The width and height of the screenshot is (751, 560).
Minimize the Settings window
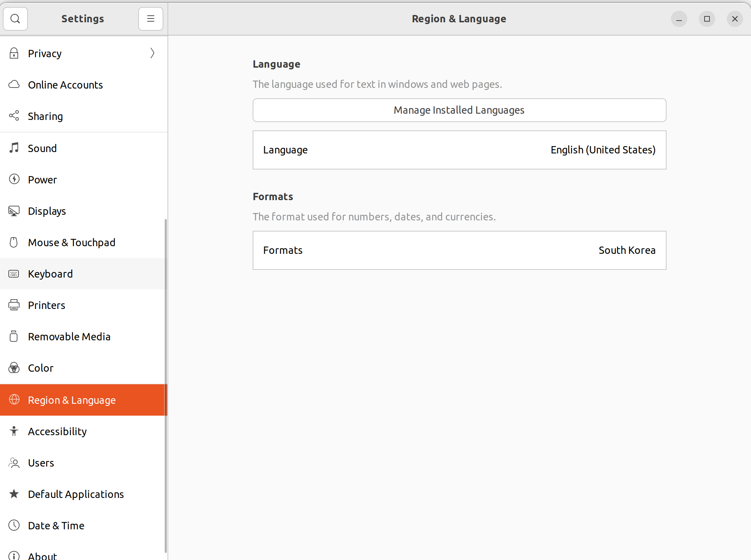(679, 19)
